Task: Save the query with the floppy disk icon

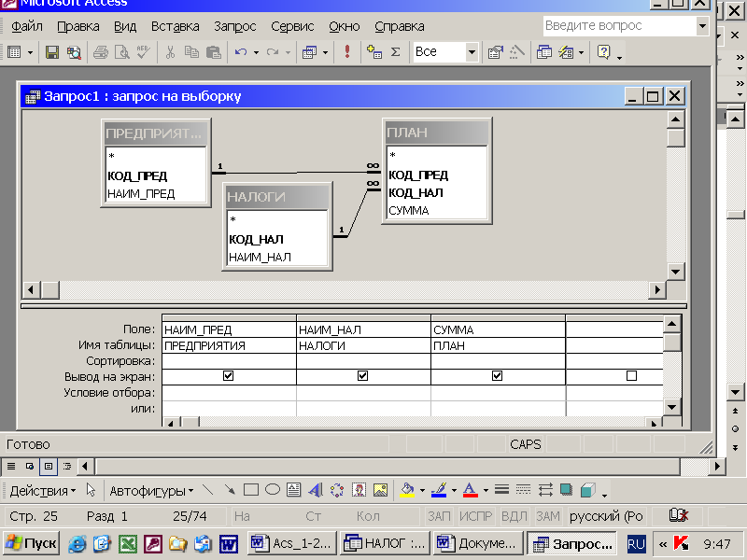Action: point(51,52)
